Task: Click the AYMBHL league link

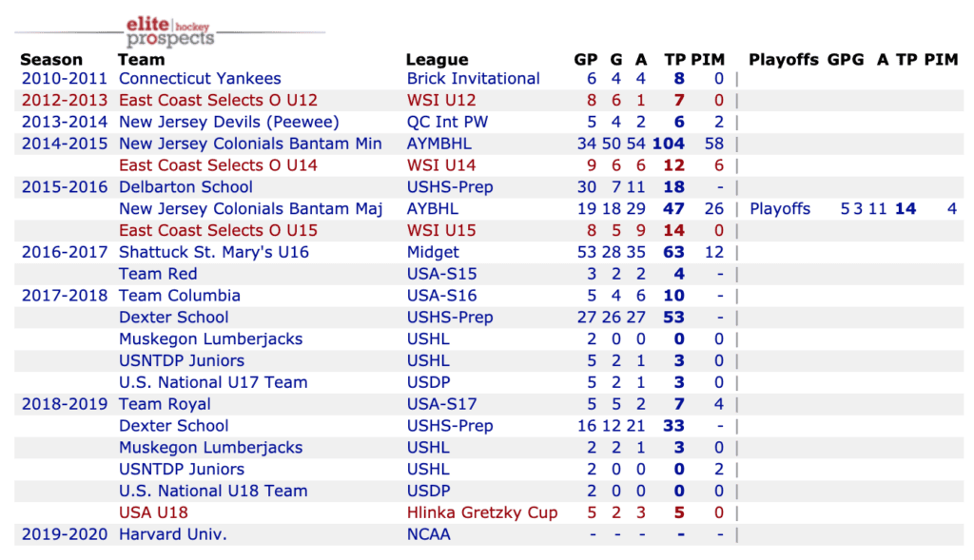Action: coord(438,145)
